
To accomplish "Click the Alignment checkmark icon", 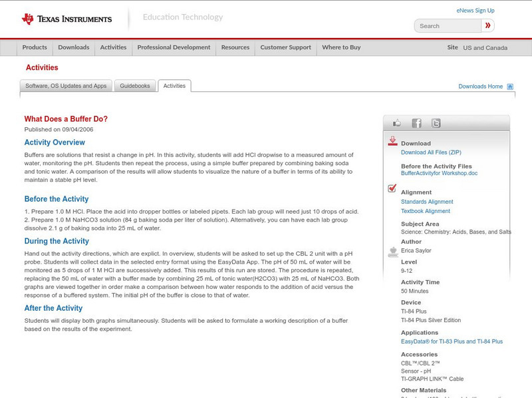I will pos(392,188).
